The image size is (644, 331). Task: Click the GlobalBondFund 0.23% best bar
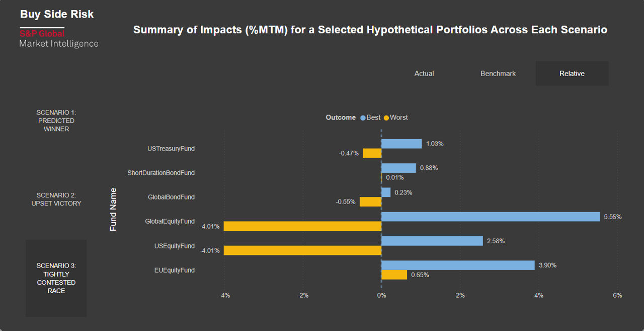pos(386,192)
